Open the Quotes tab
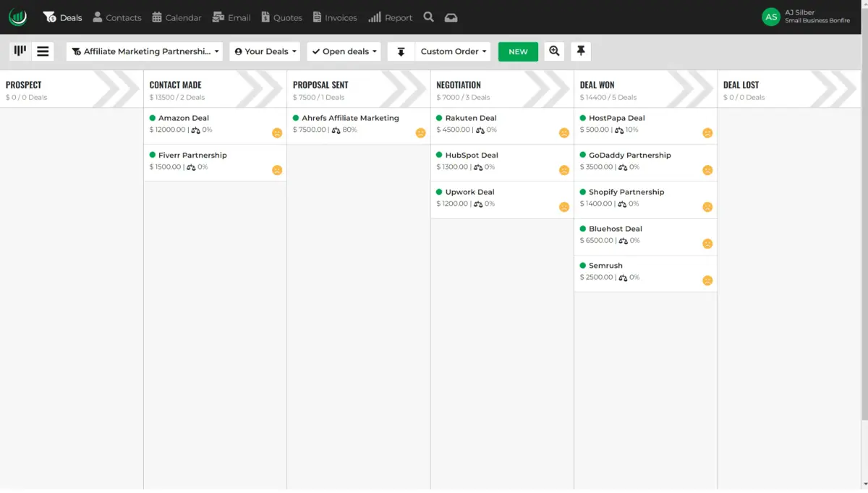The height and width of the screenshot is (493, 868). pos(282,17)
